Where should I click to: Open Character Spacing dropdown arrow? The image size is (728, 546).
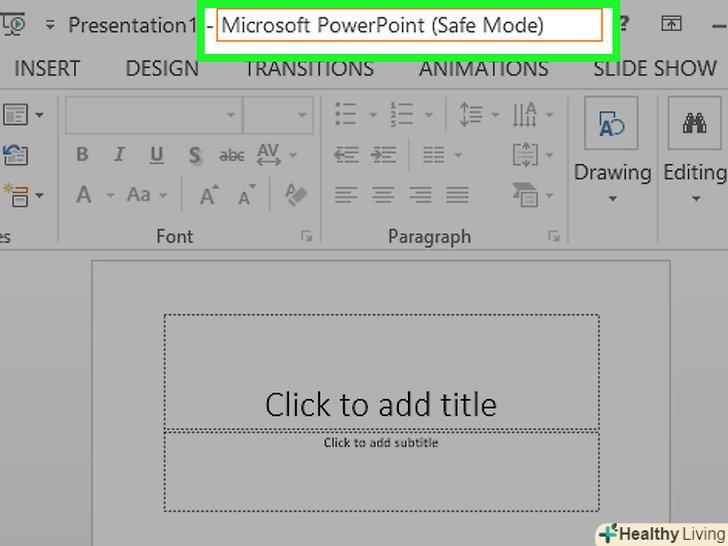(293, 155)
